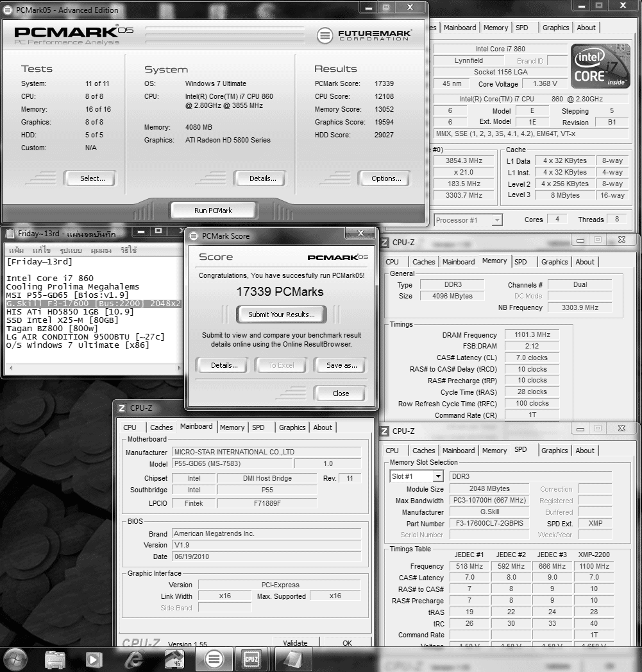
Task: Open Windows Explorer from the taskbar
Action: [55, 660]
